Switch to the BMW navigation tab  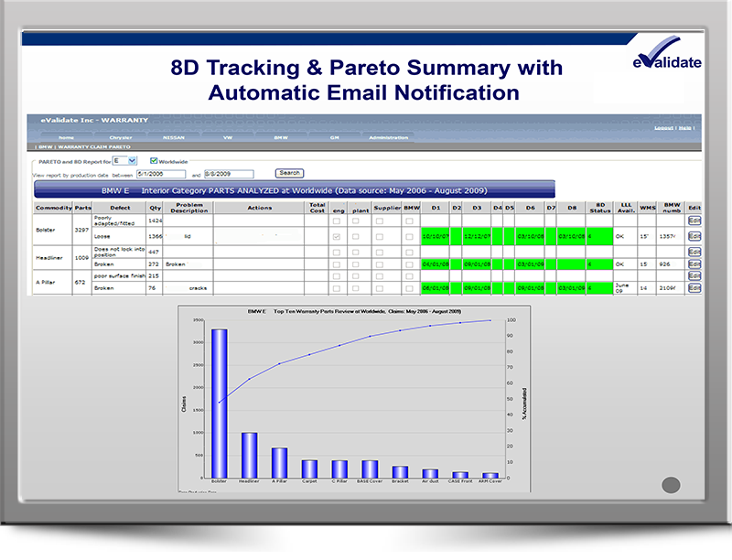281,137
